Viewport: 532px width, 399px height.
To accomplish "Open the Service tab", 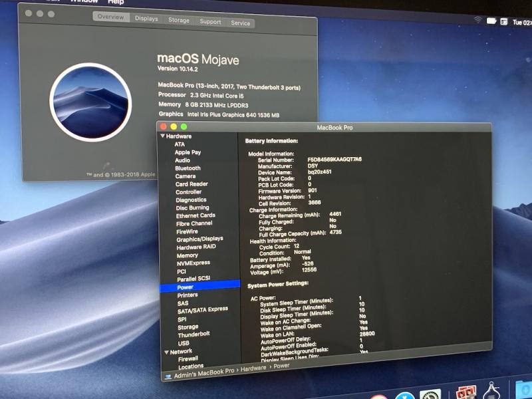I will pos(240,23).
